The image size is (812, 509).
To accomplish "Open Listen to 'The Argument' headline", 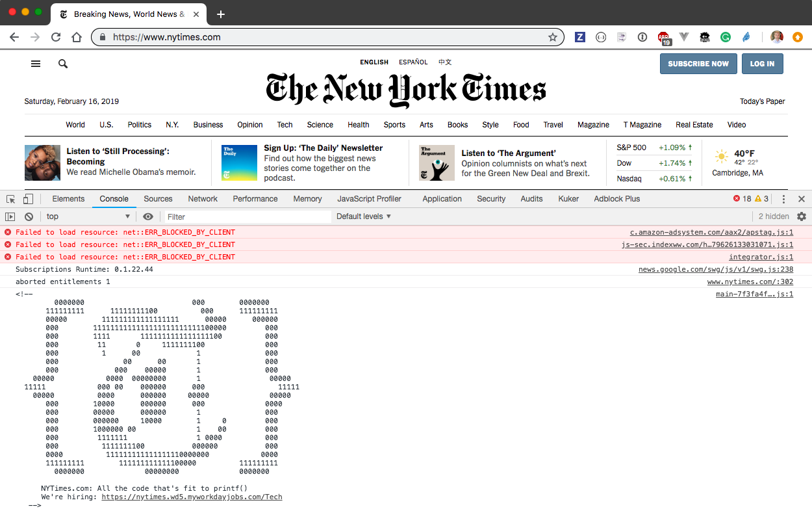I will coord(509,153).
